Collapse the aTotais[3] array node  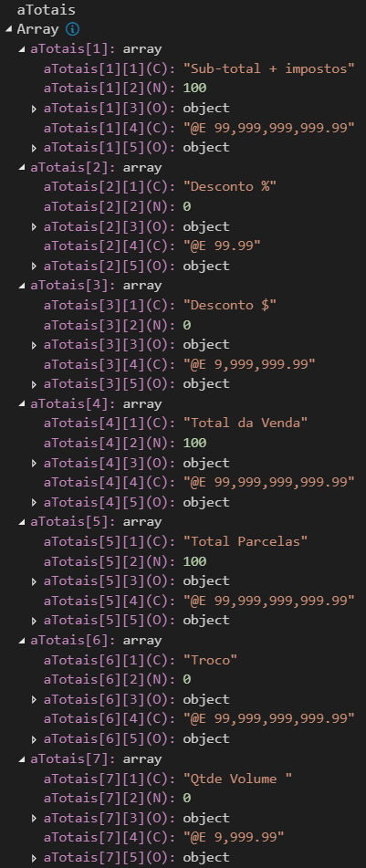coord(22,286)
